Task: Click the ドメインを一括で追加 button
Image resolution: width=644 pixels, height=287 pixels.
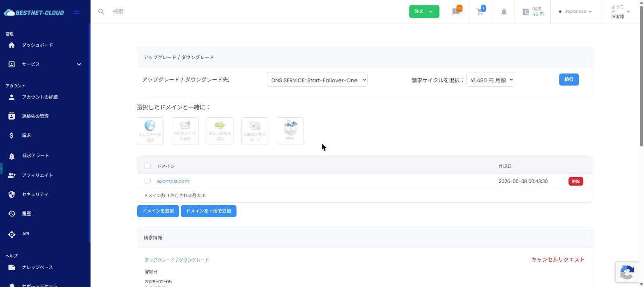Action: tap(209, 211)
